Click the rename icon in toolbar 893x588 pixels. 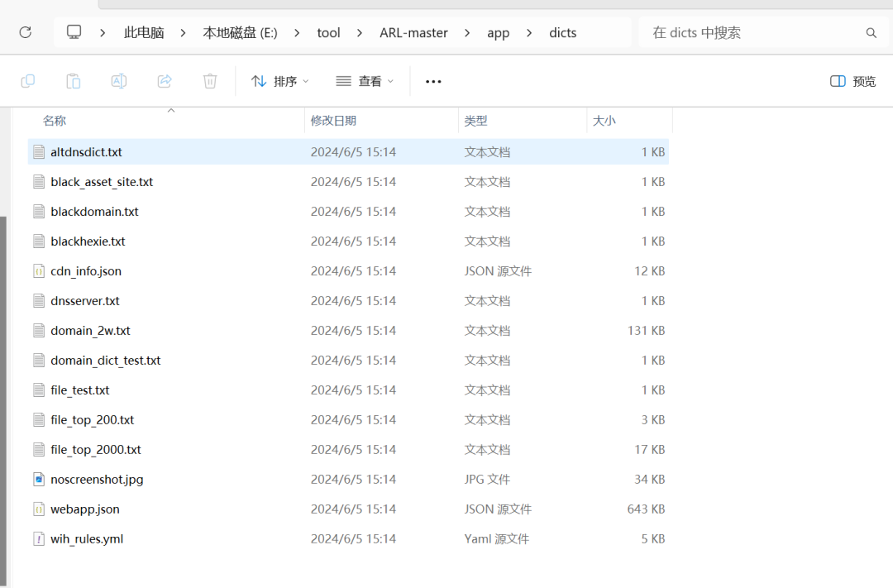[x=119, y=81]
